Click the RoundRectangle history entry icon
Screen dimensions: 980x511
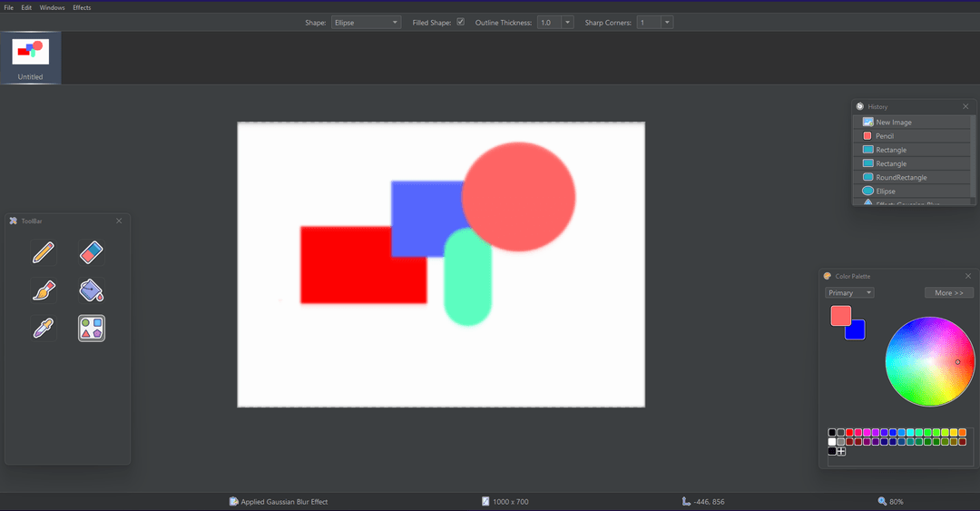click(867, 177)
